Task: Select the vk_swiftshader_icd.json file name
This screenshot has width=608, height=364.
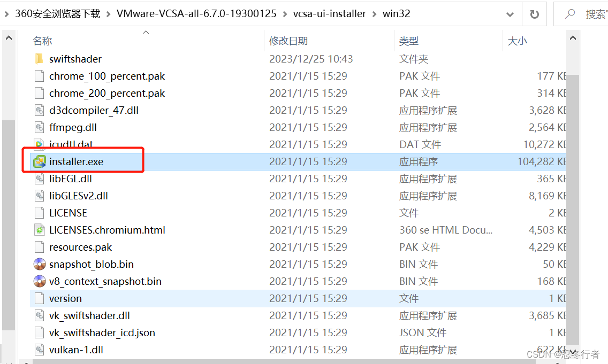Action: (102, 332)
